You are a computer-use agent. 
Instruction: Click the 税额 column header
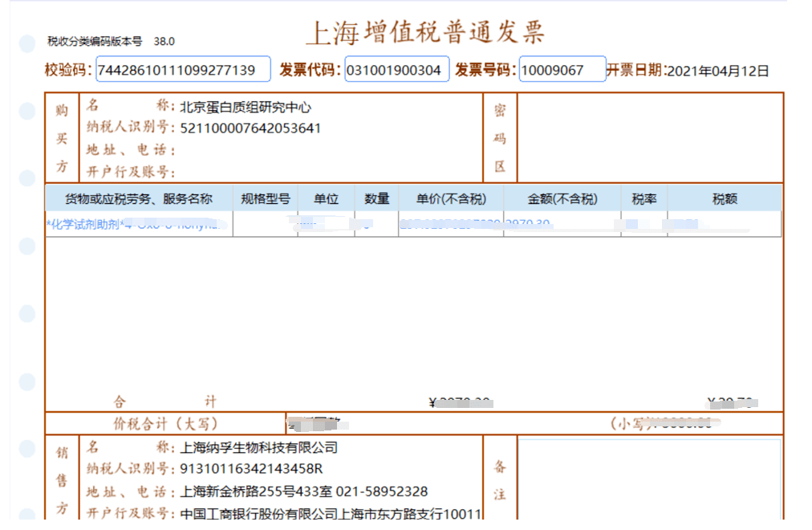point(725,199)
